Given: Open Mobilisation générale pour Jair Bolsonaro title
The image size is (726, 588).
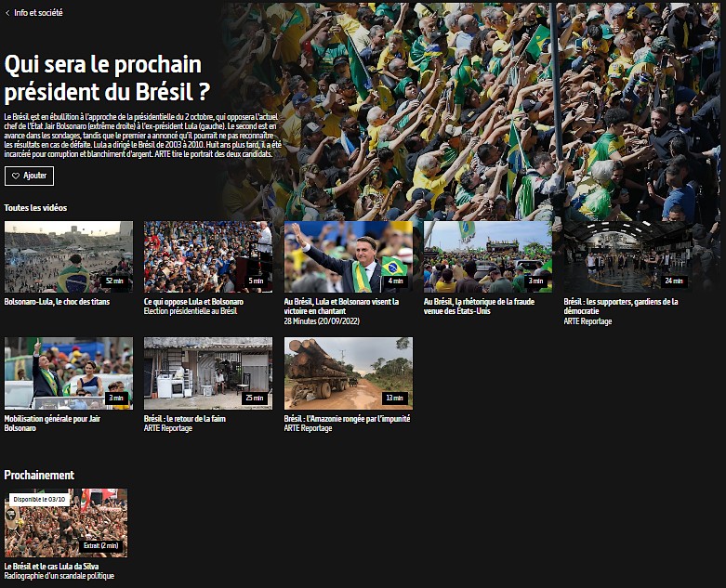Looking at the screenshot, I should [52, 424].
